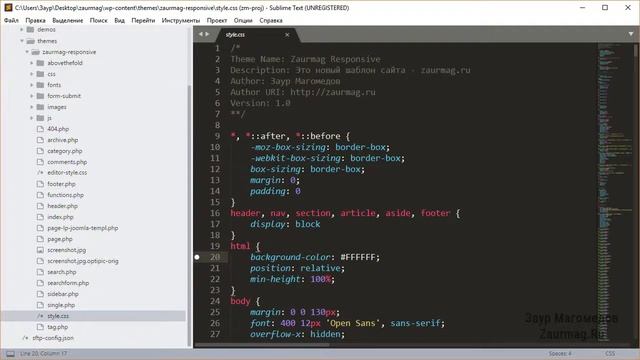Open single.php in the sidebar

click(61, 305)
